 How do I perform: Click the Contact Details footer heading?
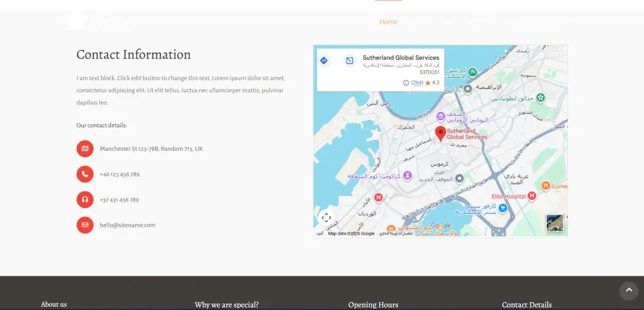527,305
